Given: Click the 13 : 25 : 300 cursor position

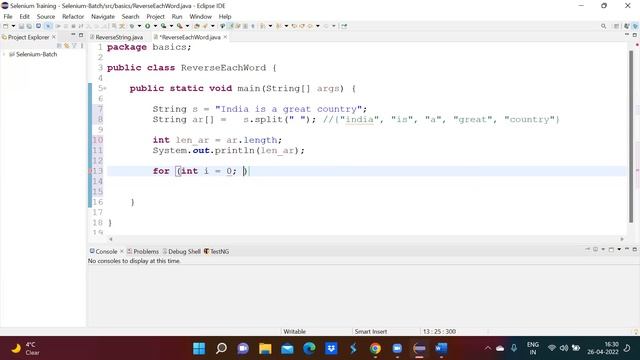Looking at the screenshot, I should click(439, 331).
